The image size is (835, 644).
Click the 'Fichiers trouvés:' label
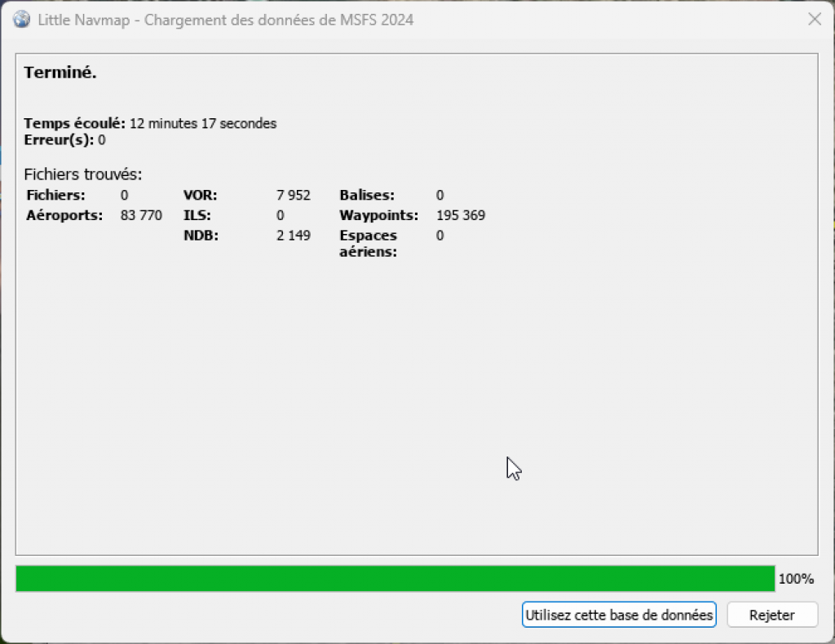click(x=83, y=174)
